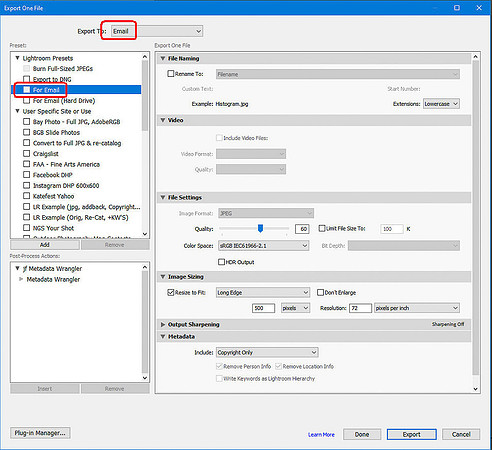Collapse the Lightroom Presets group
492x450 pixels.
pos(17,58)
